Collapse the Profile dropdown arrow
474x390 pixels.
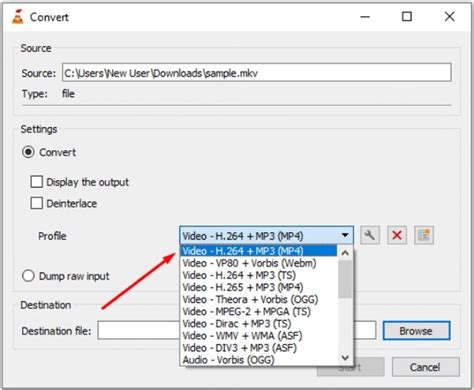click(345, 235)
